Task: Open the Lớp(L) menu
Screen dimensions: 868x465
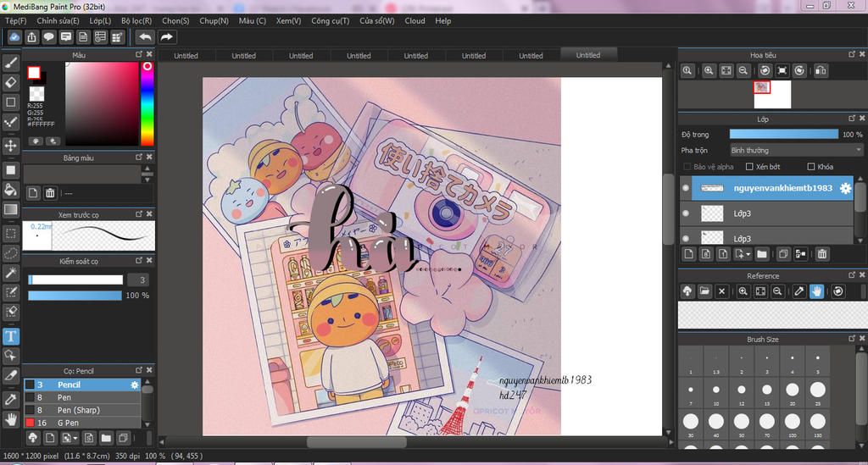Action: [x=100, y=20]
